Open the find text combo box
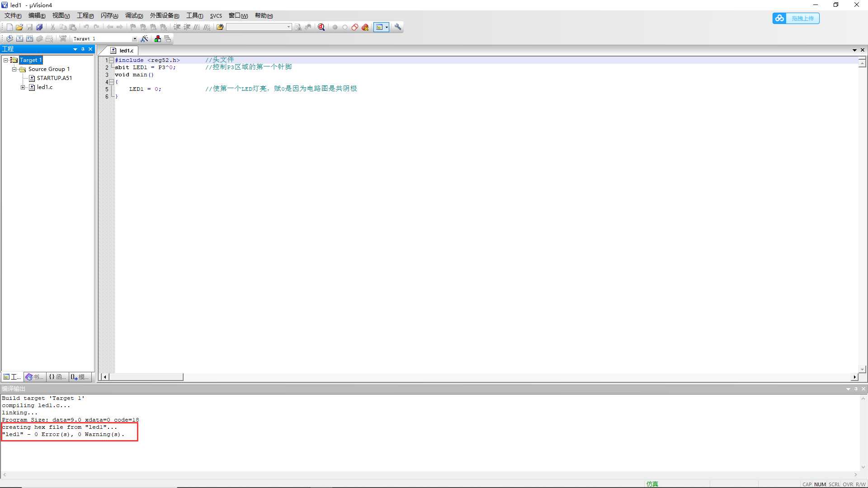 (x=259, y=27)
